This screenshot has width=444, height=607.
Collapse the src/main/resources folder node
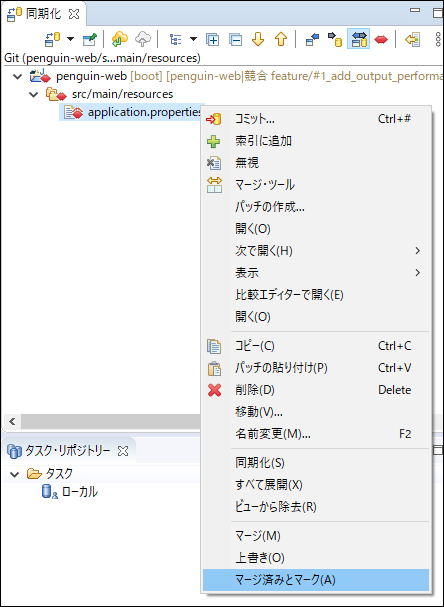(34, 94)
